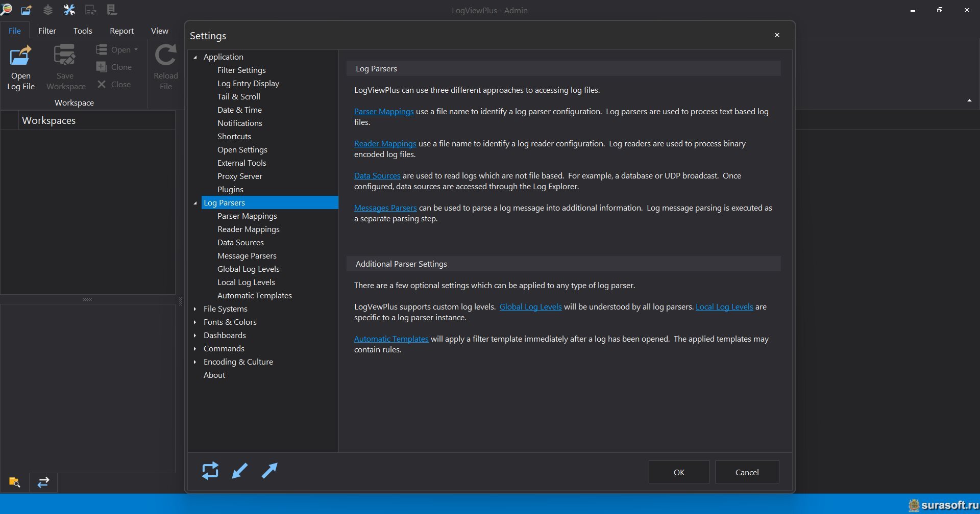Select Automatic Templates tree item
This screenshot has height=514, width=980.
pos(254,295)
